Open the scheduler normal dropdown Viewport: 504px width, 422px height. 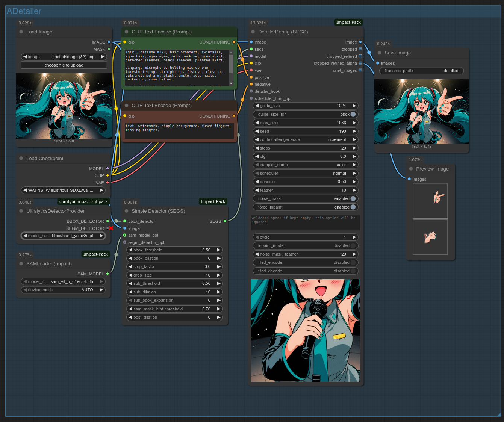[x=305, y=173]
